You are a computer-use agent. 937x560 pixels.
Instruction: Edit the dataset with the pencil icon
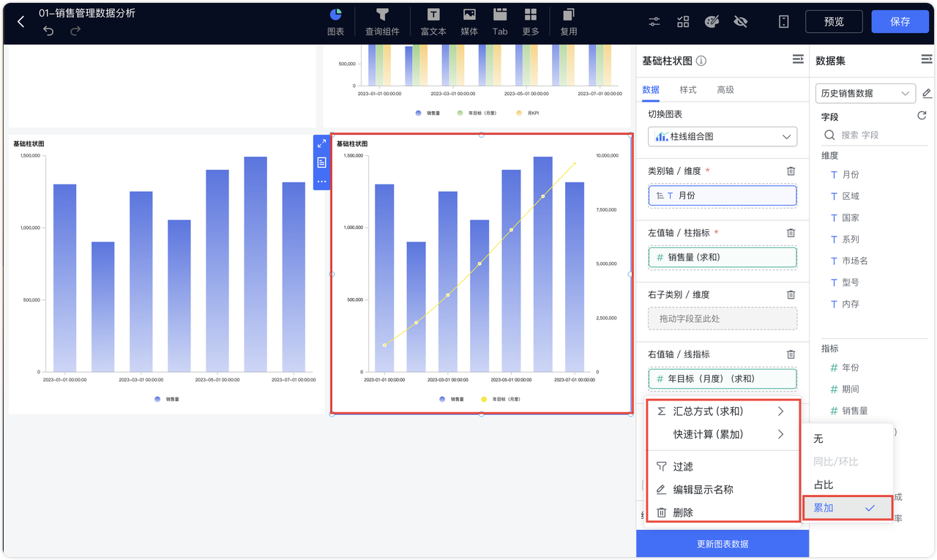point(927,93)
